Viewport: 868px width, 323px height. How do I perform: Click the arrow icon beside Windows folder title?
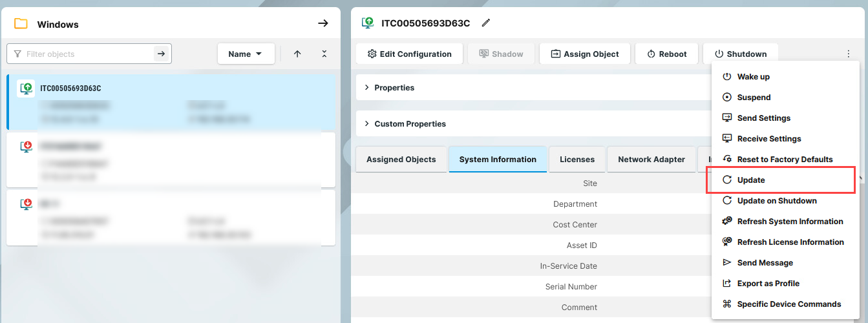(323, 24)
